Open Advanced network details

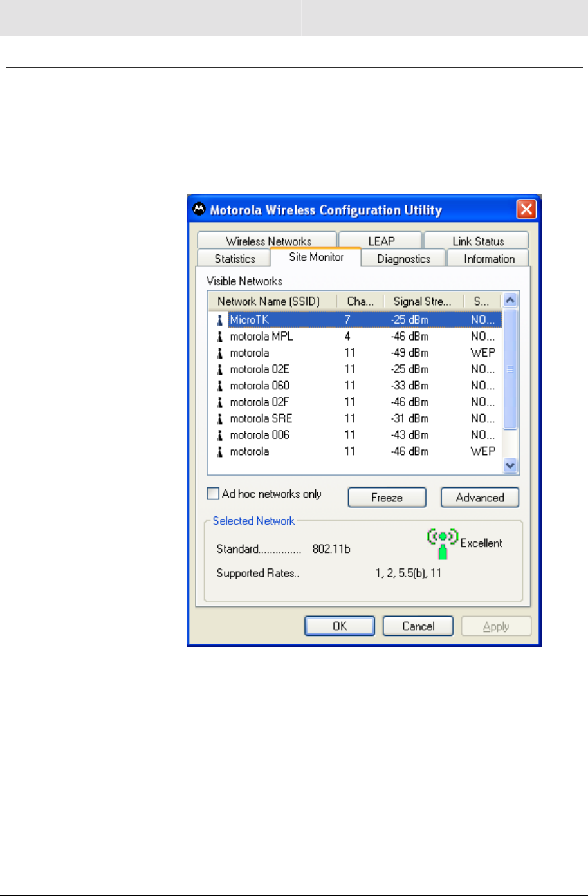click(480, 498)
